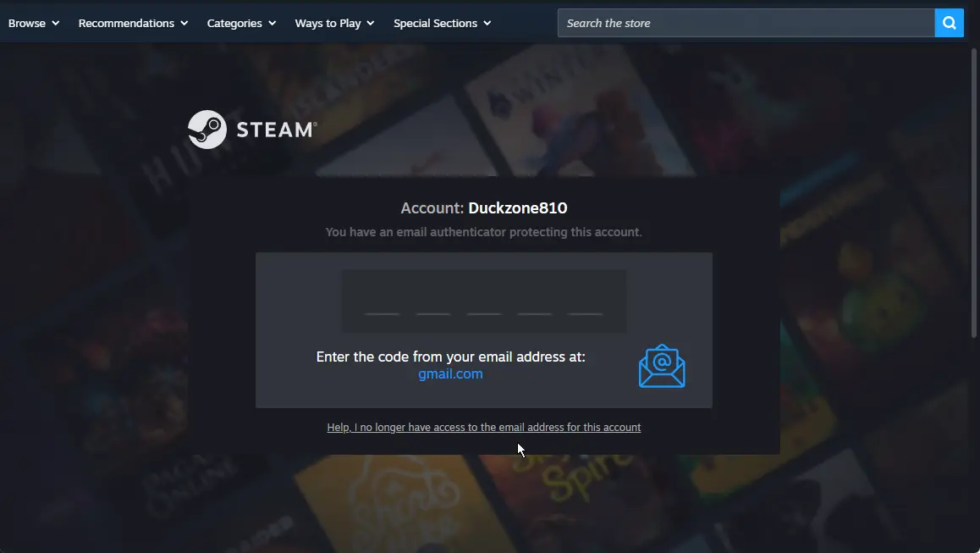Expand the Special Sections chevron arrow
The width and height of the screenshot is (980, 553).
coord(487,23)
